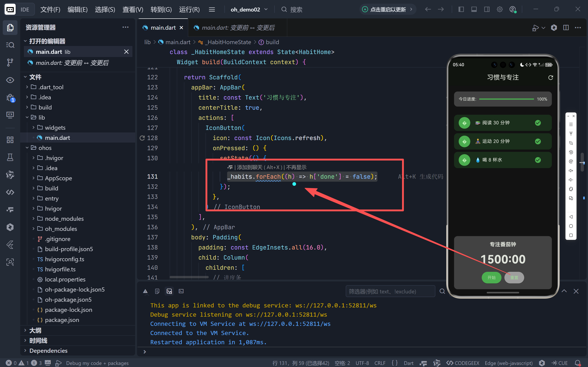The height and width of the screenshot is (367, 588).
Task: Open the Source Control activity icon
Action: [10, 62]
